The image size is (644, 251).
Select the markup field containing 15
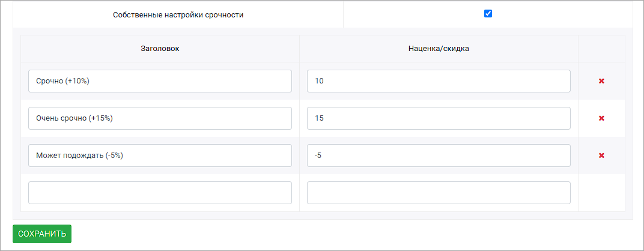coord(439,118)
